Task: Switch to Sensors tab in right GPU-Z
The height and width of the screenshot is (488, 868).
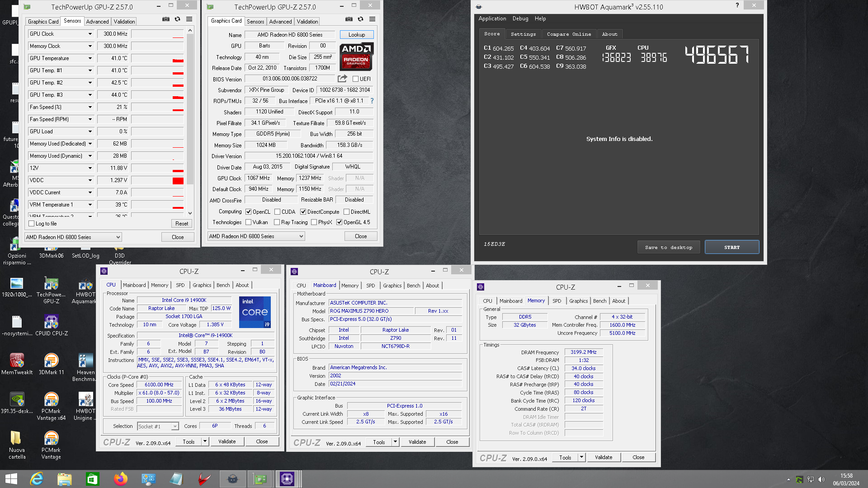Action: point(255,21)
